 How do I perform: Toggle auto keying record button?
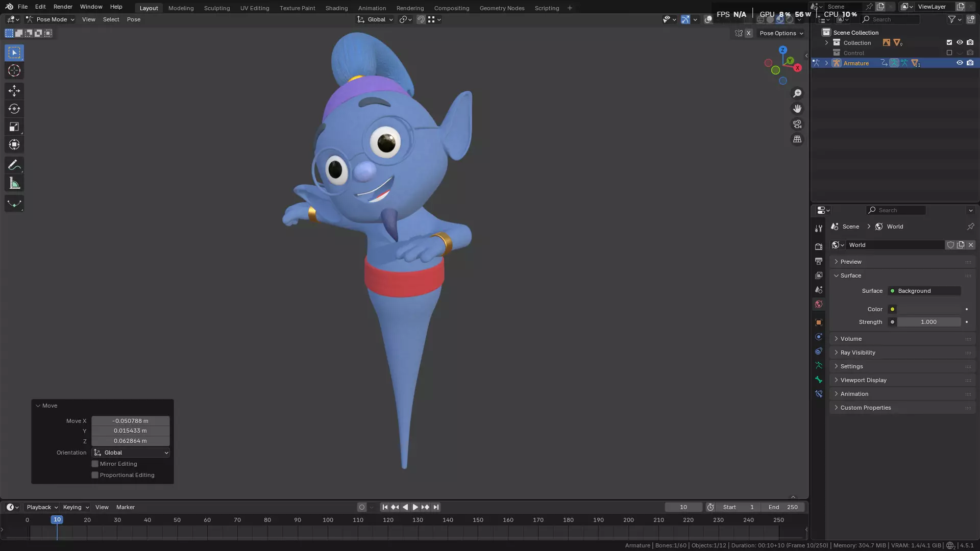click(x=362, y=507)
